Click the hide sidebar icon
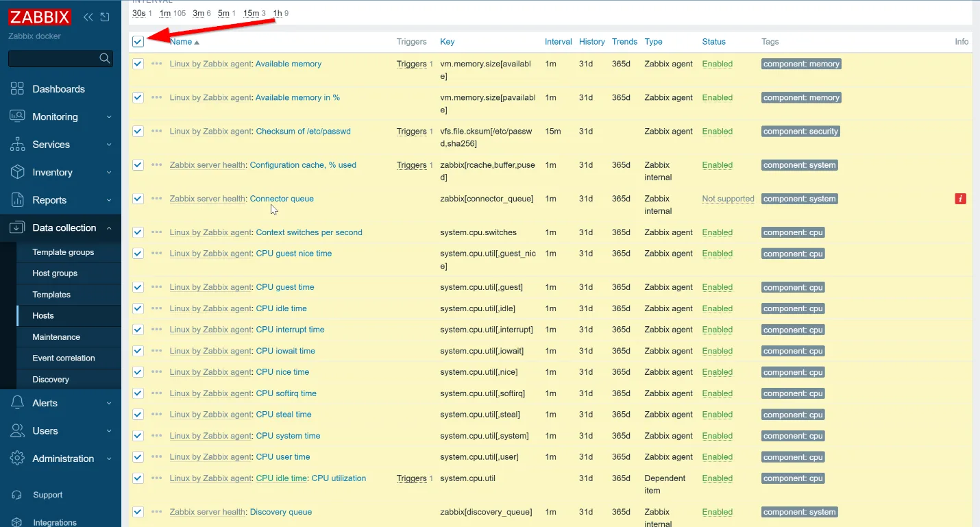 (x=105, y=17)
